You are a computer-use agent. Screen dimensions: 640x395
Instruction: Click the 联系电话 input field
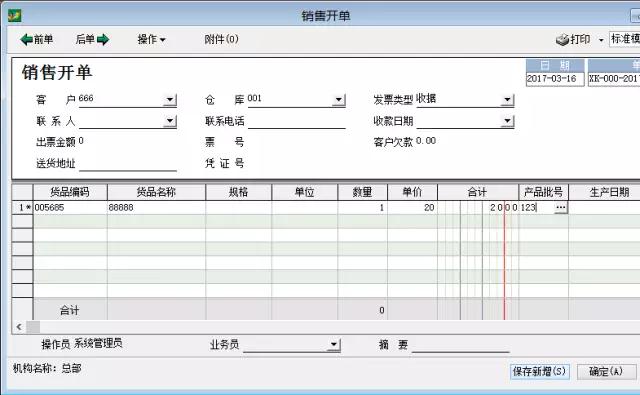click(297, 122)
